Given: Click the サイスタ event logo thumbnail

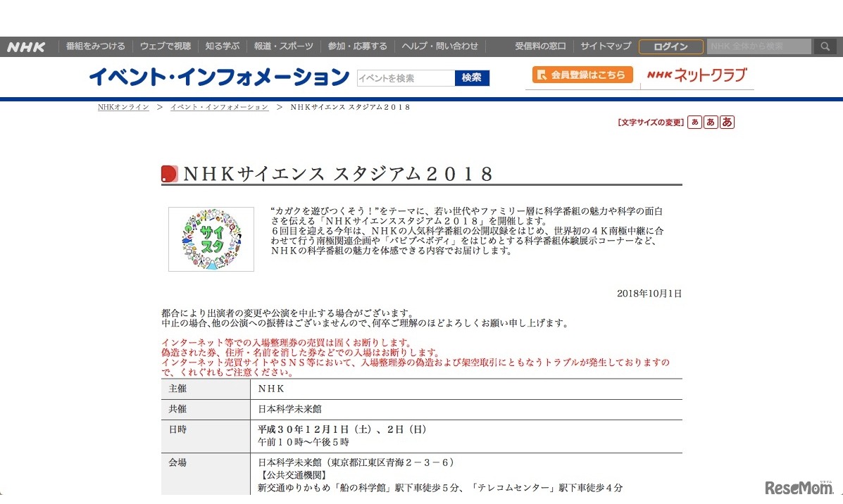Looking at the screenshot, I should pyautogui.click(x=211, y=239).
